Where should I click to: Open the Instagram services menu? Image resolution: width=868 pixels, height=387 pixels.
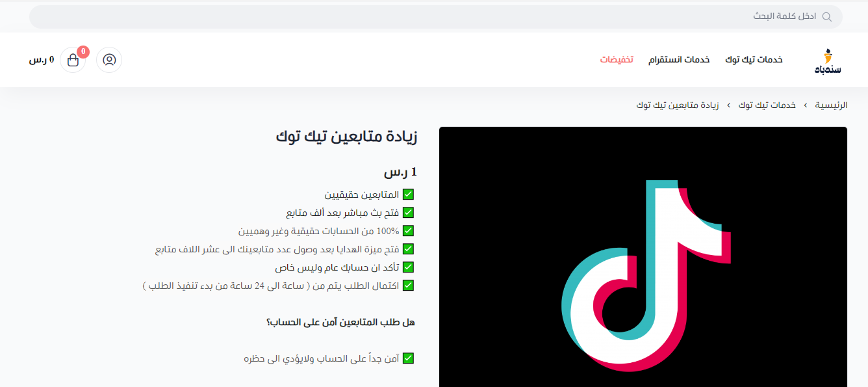tap(679, 60)
